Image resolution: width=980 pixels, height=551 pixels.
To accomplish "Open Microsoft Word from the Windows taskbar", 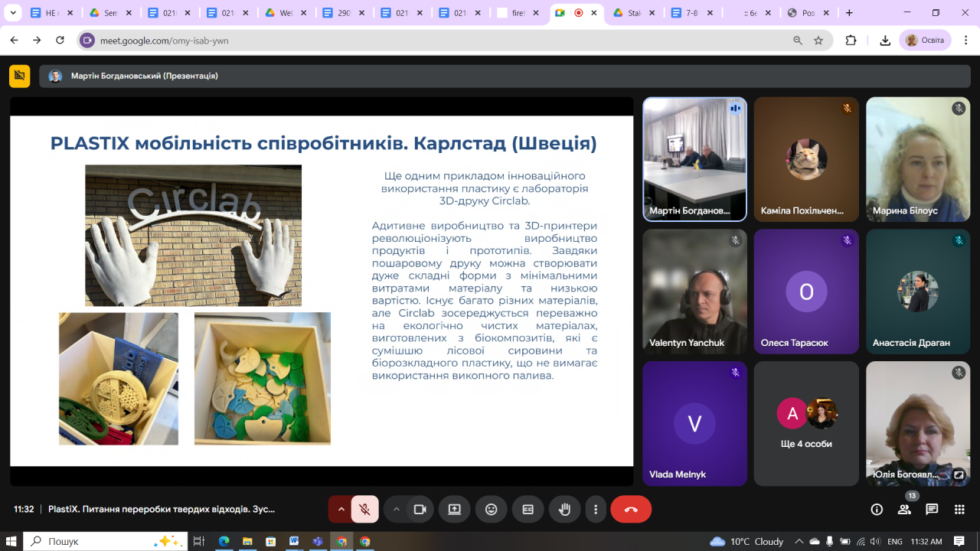I will [294, 541].
